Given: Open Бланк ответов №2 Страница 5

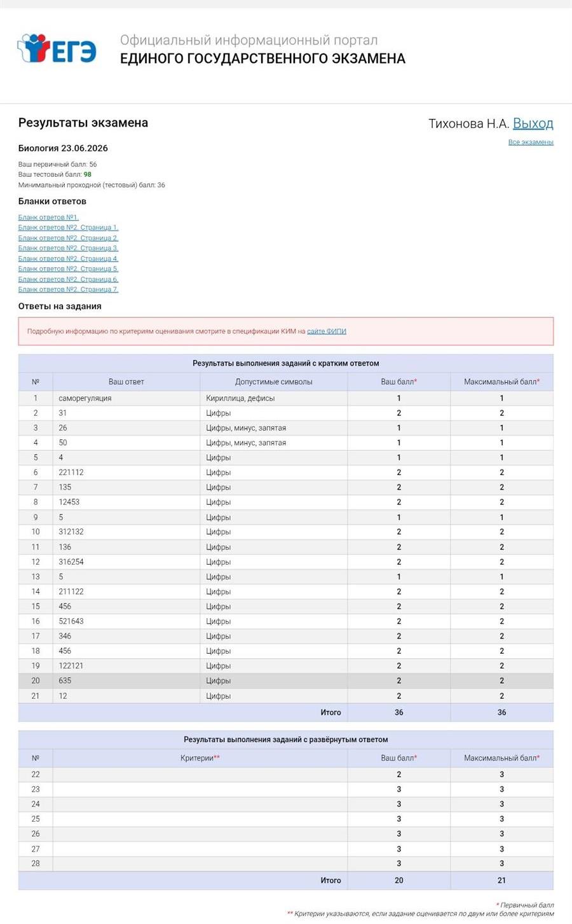Looking at the screenshot, I should coord(68,269).
